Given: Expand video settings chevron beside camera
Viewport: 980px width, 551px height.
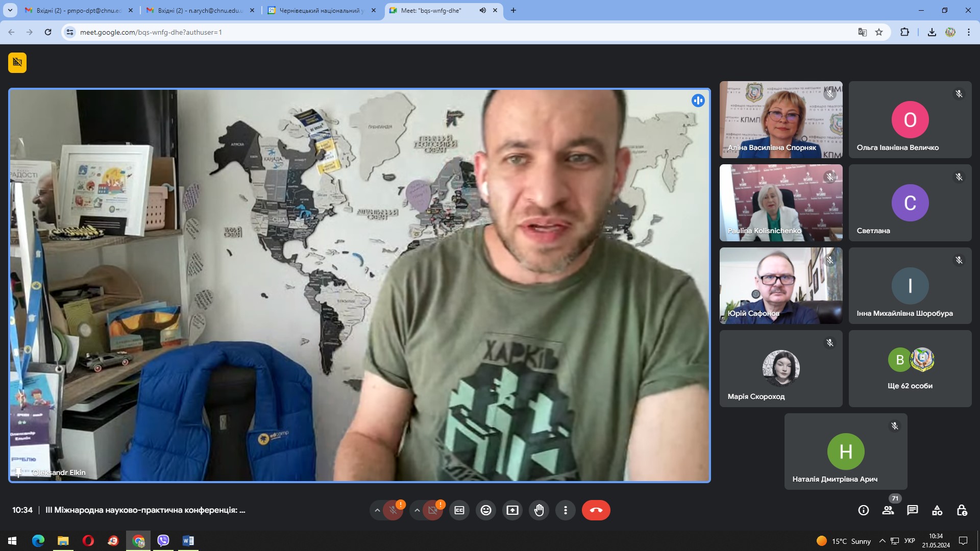Looking at the screenshot, I should [x=417, y=510].
